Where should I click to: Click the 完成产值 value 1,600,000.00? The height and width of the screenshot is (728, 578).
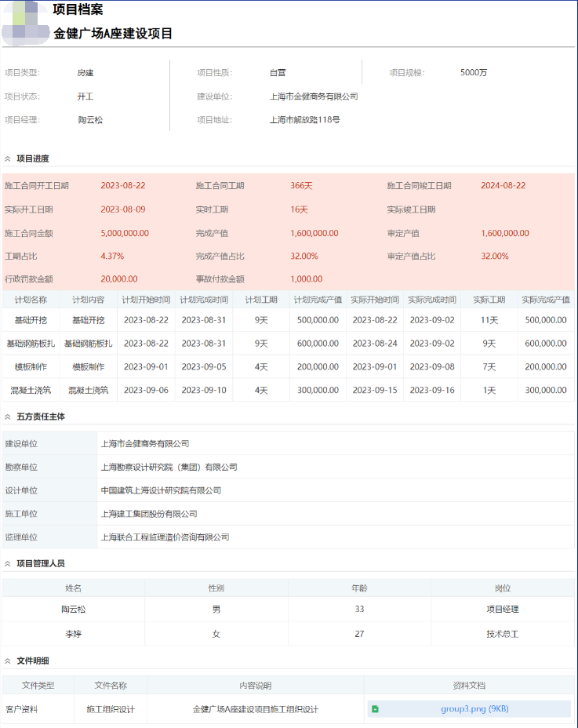pos(314,233)
